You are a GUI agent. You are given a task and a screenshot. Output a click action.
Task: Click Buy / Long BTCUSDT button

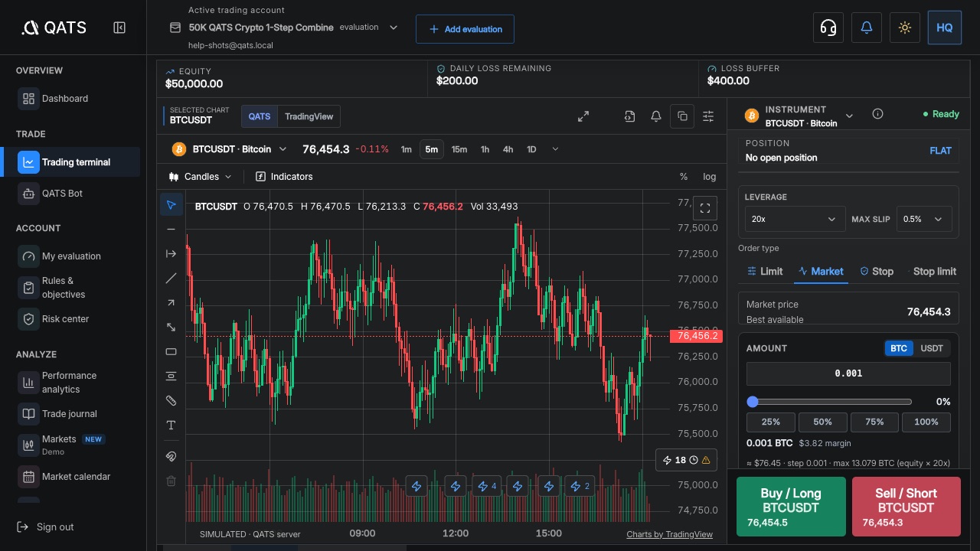tap(791, 507)
